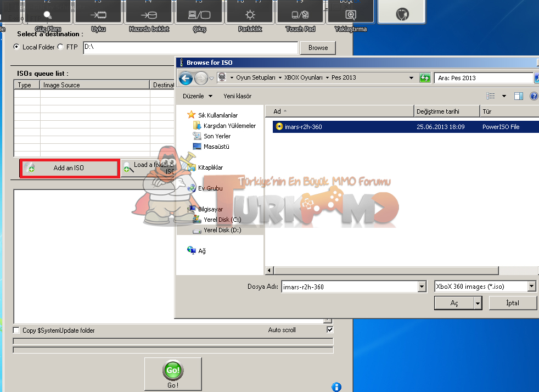Click the file list horizontal scrollbar
The image size is (539, 392).
386,271
